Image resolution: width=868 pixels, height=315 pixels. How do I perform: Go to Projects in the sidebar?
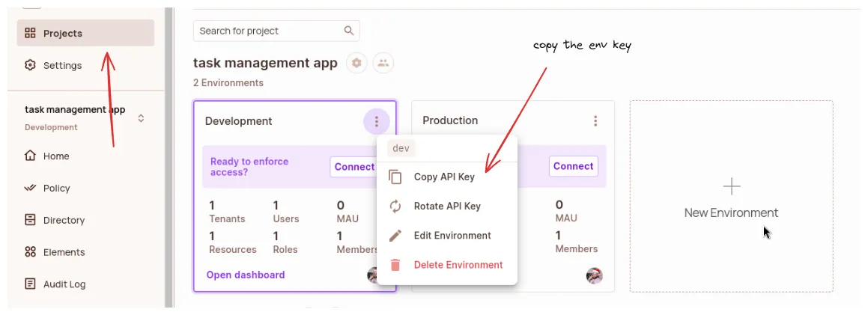pos(63,33)
